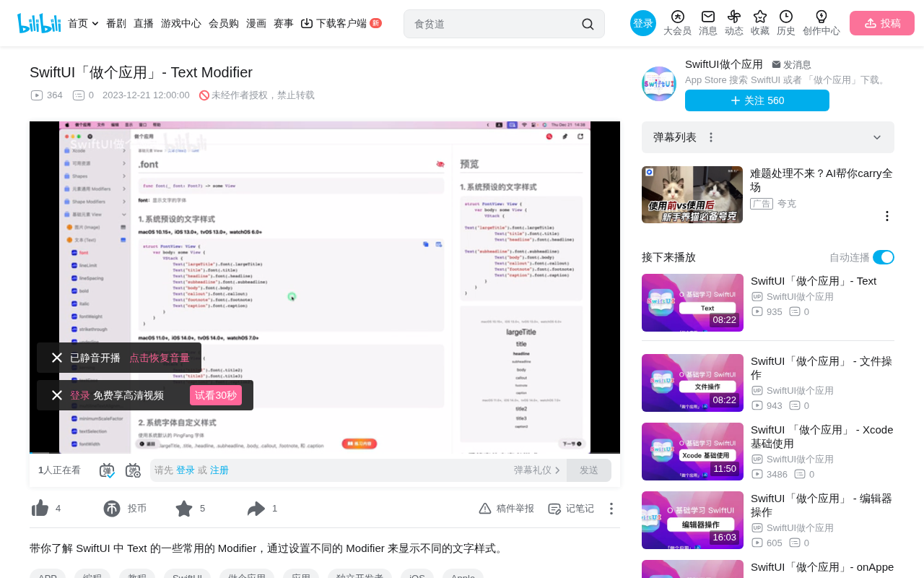This screenshot has height=578, width=924.
Task: Open the ad card's three-dot menu
Action: pyautogui.click(x=887, y=216)
